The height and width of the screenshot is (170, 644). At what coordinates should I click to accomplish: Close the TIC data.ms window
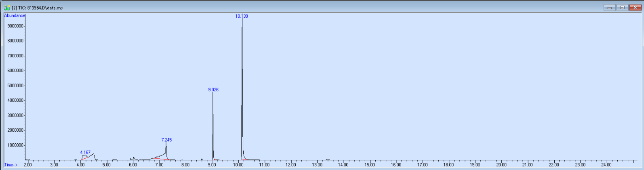635,8
